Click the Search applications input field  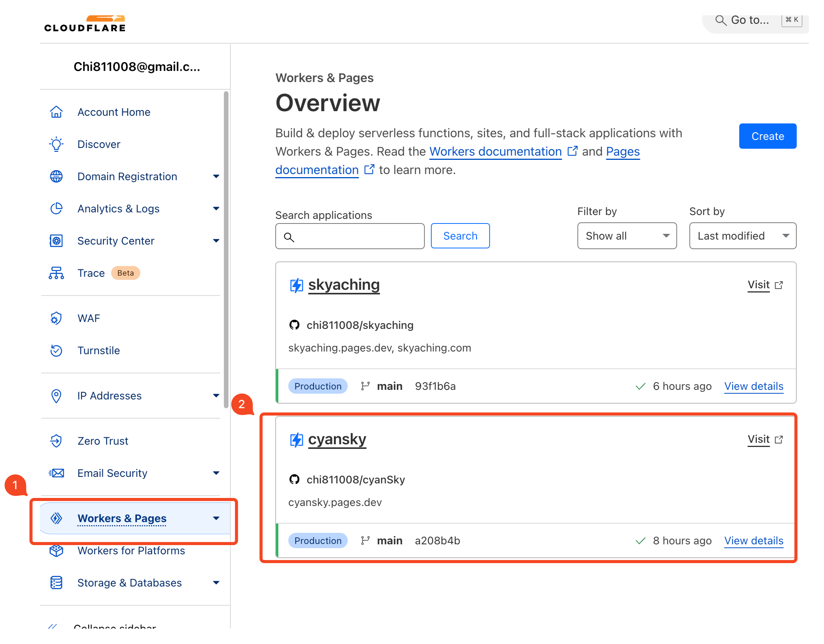pos(350,236)
